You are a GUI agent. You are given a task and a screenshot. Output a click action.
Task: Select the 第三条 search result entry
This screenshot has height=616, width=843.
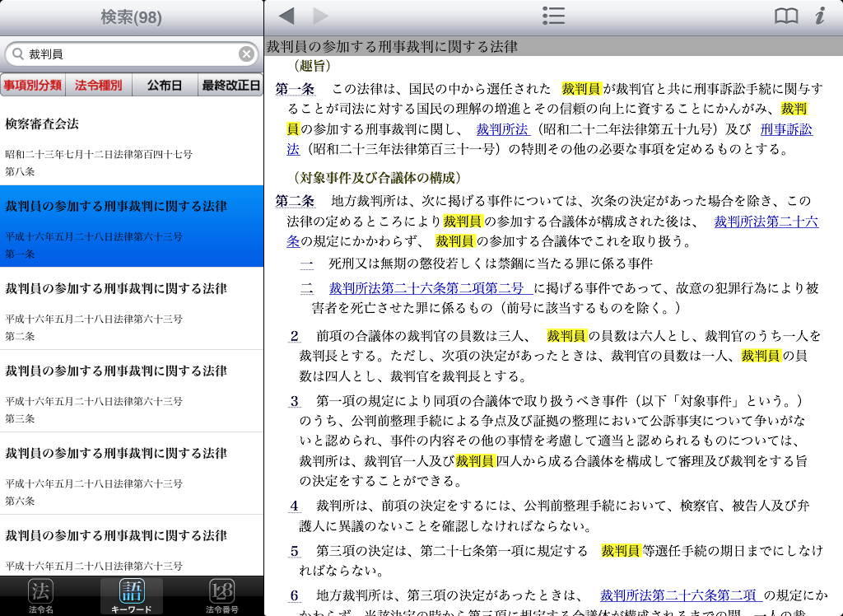(132, 391)
